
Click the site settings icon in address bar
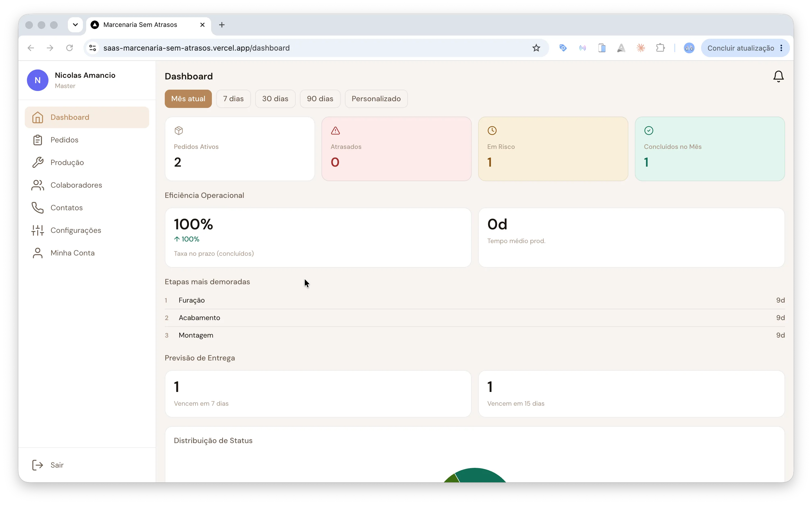tap(93, 48)
